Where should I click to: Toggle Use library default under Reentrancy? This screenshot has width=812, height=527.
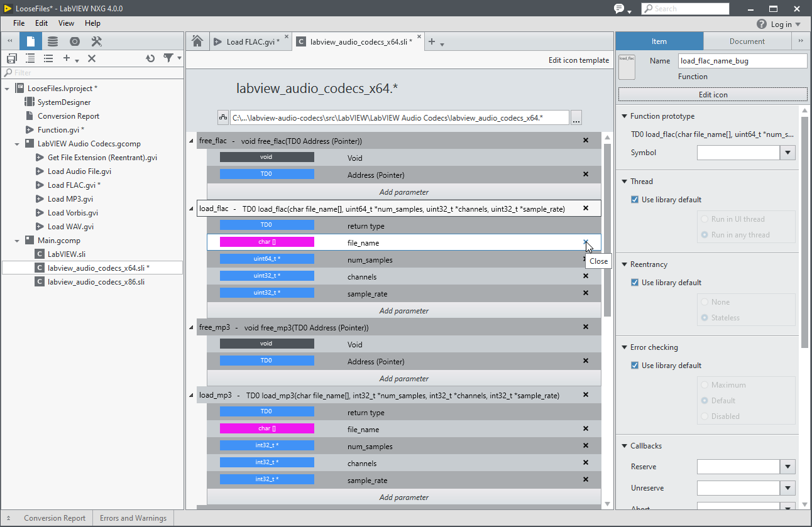click(635, 283)
